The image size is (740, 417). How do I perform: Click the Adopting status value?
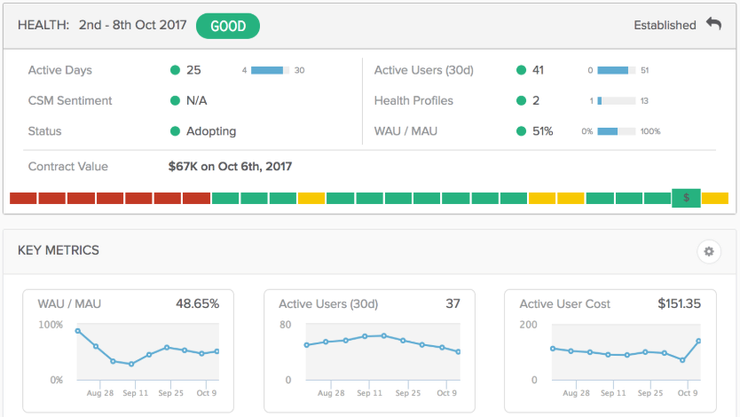(x=211, y=131)
